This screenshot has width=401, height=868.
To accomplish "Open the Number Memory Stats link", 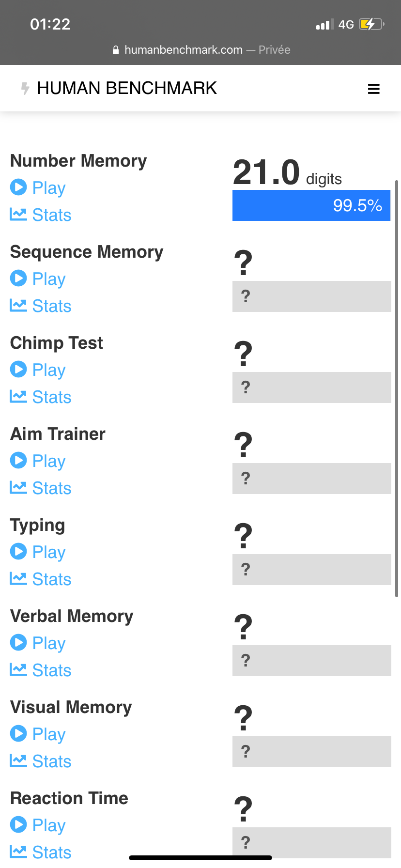I will point(51,215).
